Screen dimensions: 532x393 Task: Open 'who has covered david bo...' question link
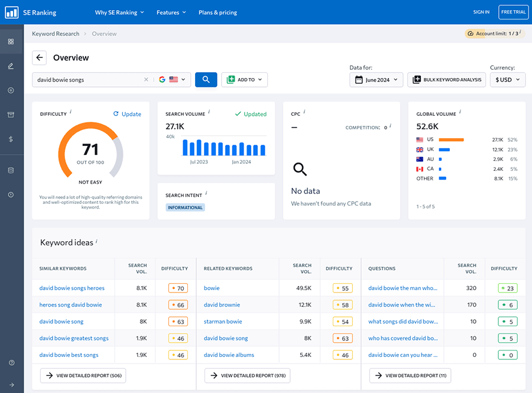(403, 338)
